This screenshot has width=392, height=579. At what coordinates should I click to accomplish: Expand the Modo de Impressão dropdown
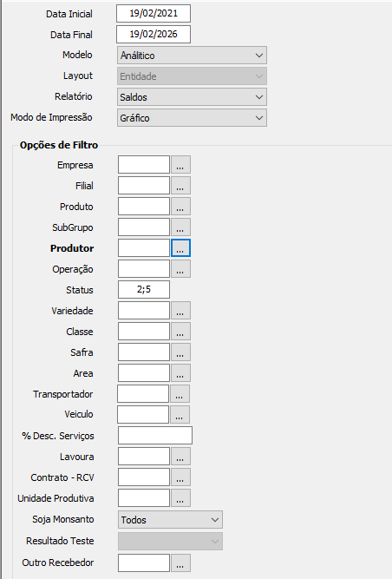point(192,118)
